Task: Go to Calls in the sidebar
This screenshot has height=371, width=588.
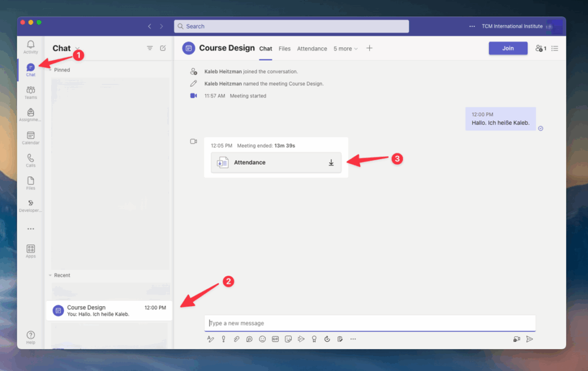Action: [30, 160]
